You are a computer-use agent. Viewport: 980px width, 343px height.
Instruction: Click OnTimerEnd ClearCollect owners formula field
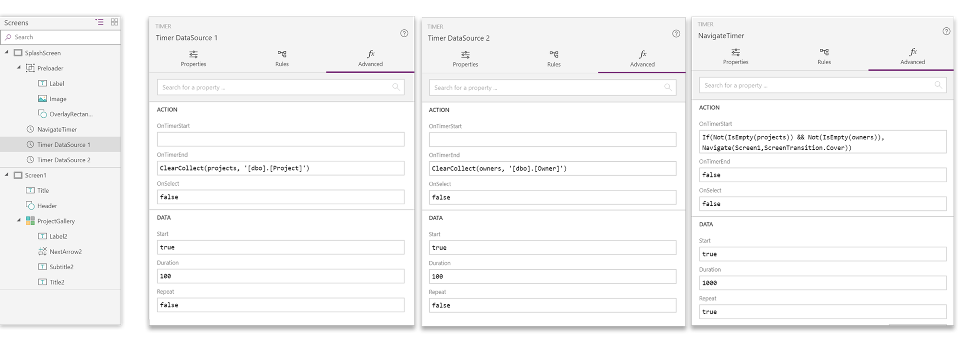[553, 168]
